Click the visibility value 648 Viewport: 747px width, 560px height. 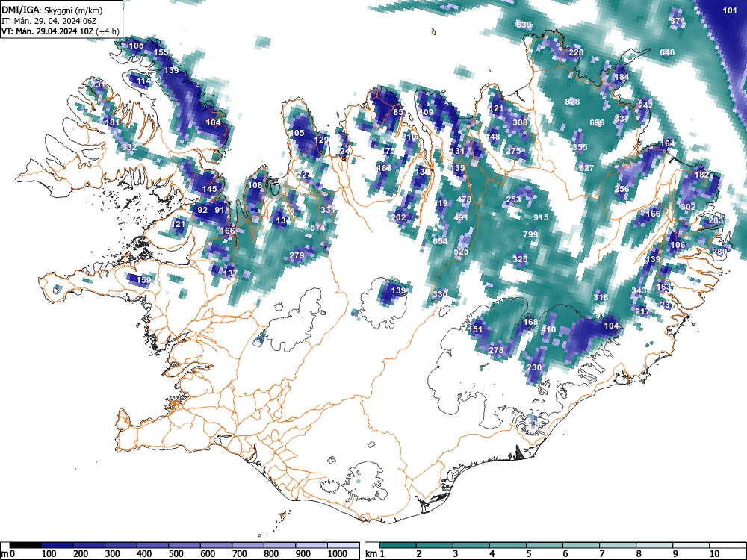coord(667,52)
